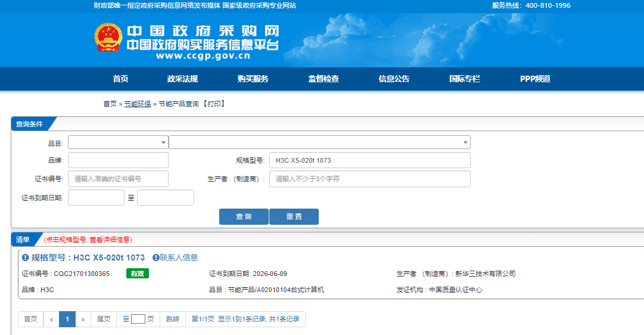644x335 pixels.
Task: Click pagination 首页 button
Action: coord(31,319)
